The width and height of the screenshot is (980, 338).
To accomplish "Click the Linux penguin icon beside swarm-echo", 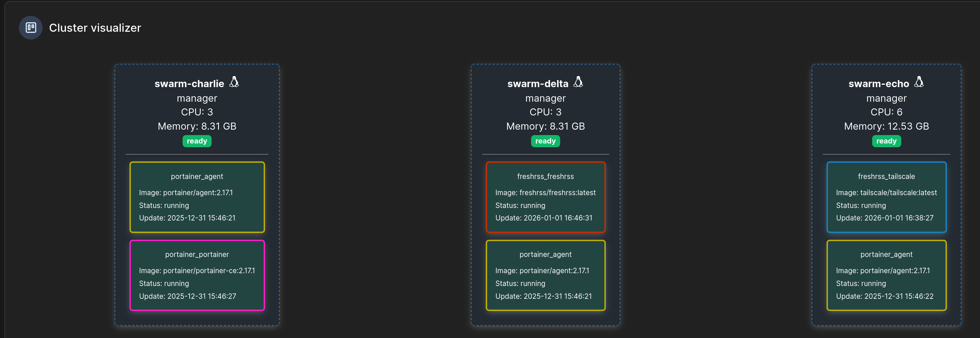I will (x=919, y=82).
